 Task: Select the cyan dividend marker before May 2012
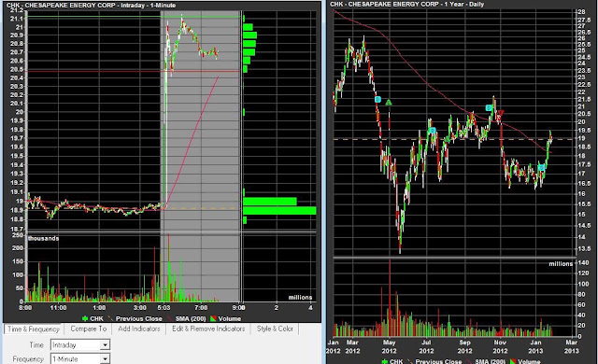coord(377,99)
